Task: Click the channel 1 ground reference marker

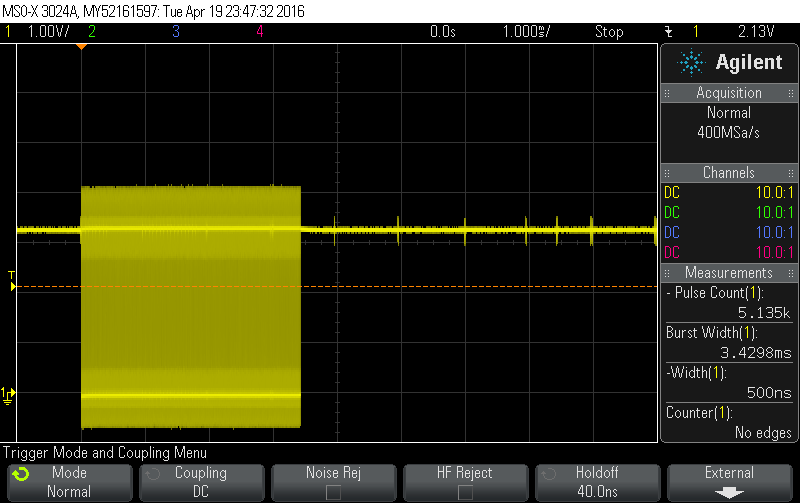Action: pyautogui.click(x=8, y=395)
